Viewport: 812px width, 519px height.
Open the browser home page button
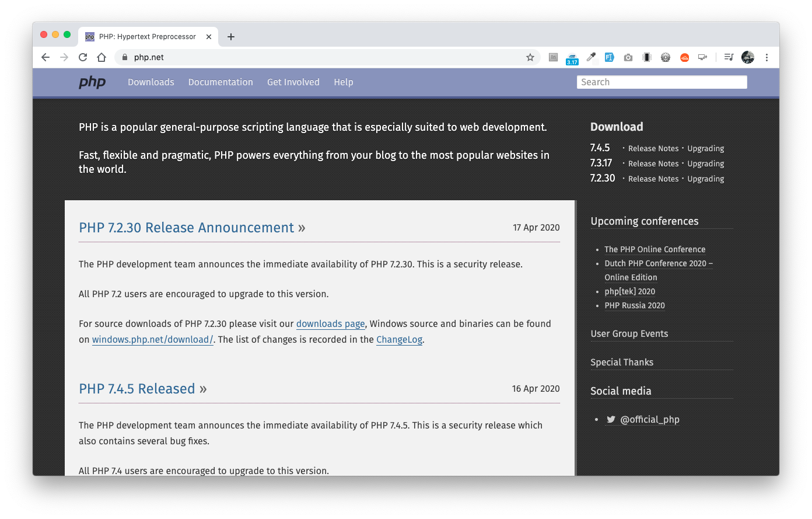click(x=101, y=57)
